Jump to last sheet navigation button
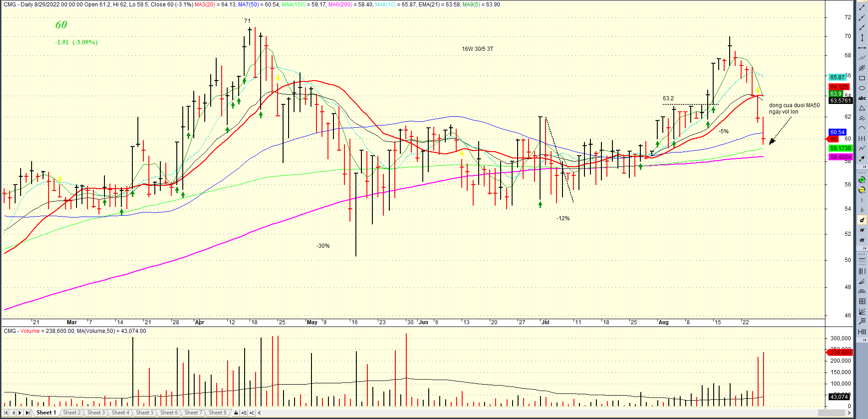Viewport: 868px width, 419px height. pos(27,413)
